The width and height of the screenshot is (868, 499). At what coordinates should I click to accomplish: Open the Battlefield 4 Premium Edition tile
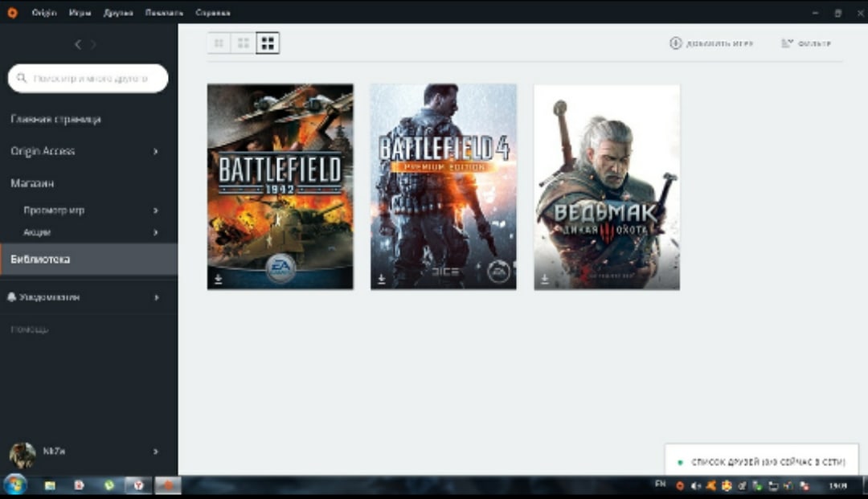(444, 186)
